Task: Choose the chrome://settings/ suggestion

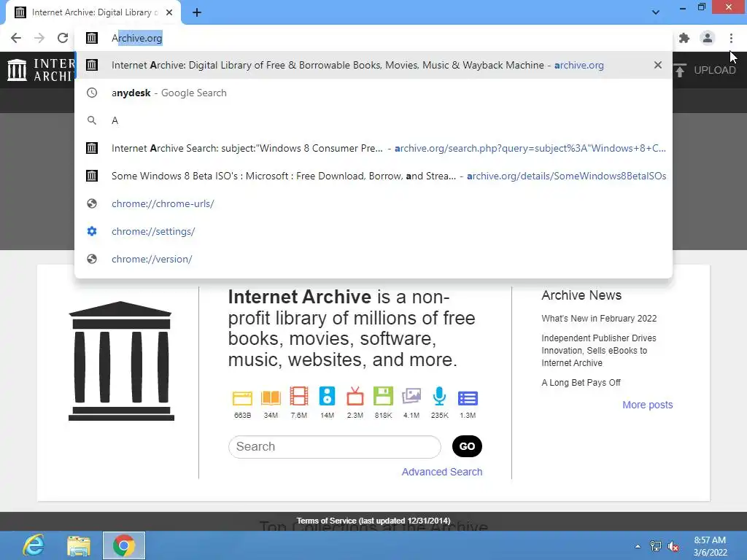Action: (x=373, y=231)
